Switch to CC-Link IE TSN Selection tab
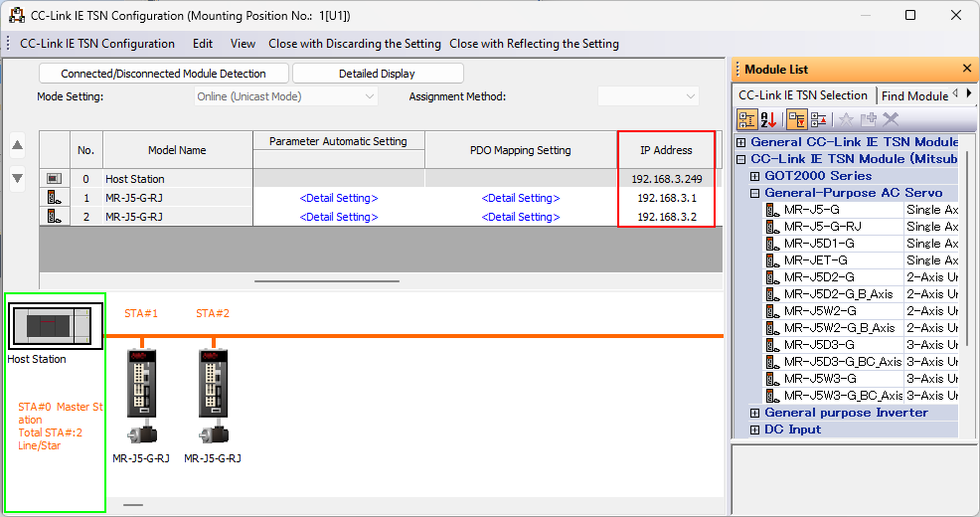Screen dimensions: 980x517 803,95
